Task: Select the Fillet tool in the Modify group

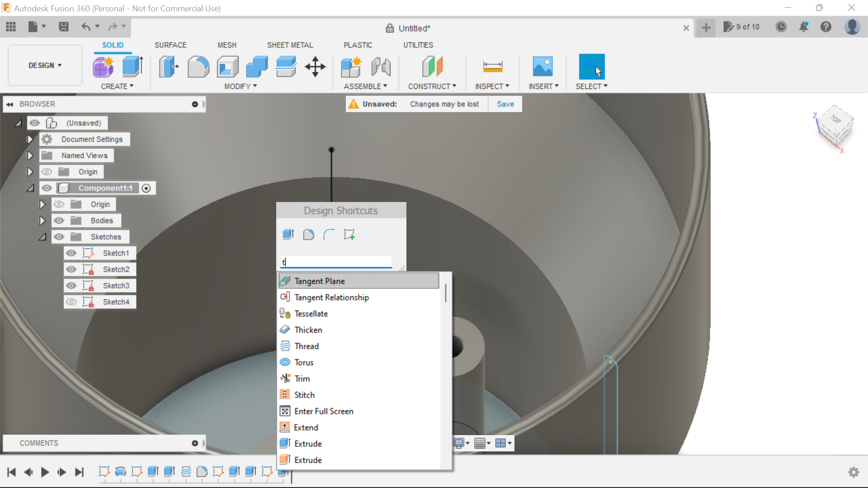Action: coord(198,67)
